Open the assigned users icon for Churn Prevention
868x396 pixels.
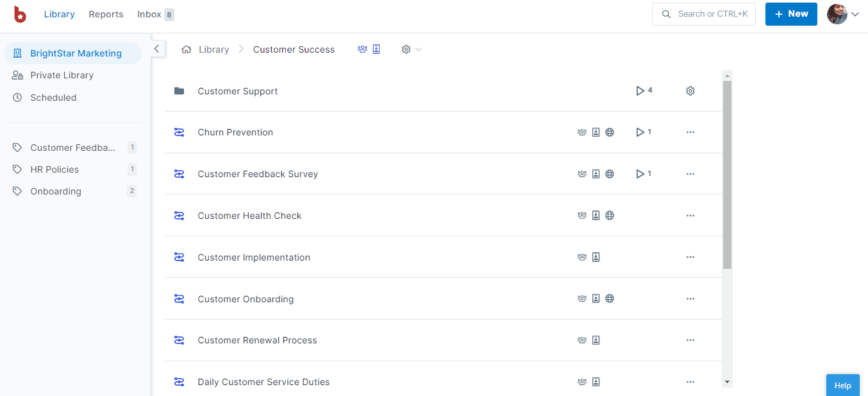pyautogui.click(x=582, y=132)
